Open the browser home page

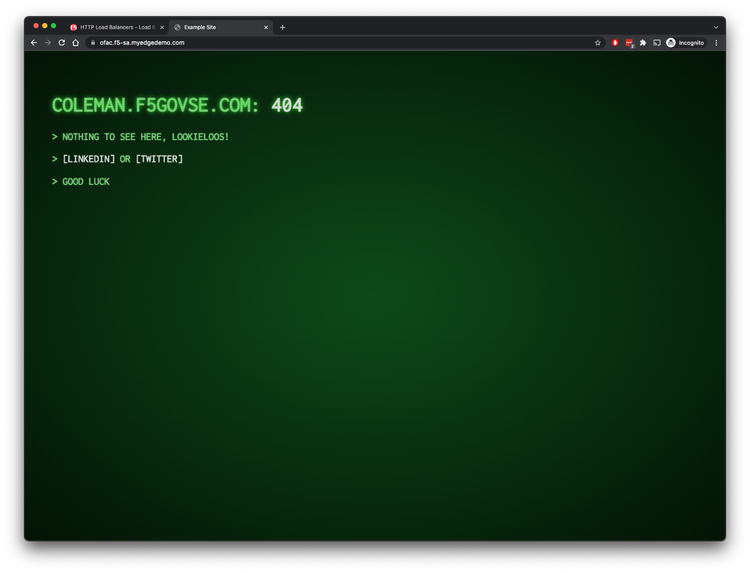click(x=76, y=43)
